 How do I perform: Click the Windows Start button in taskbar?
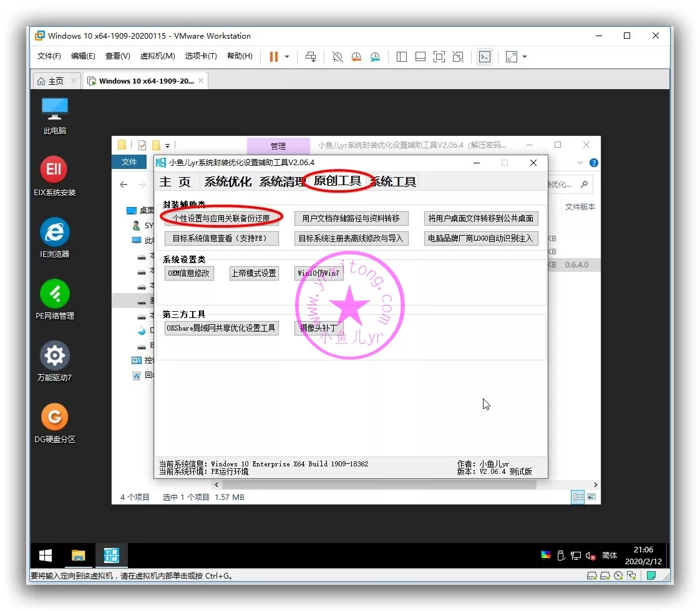46,556
